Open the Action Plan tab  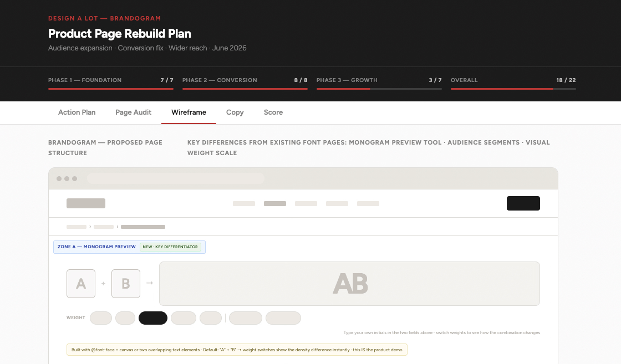pyautogui.click(x=77, y=112)
